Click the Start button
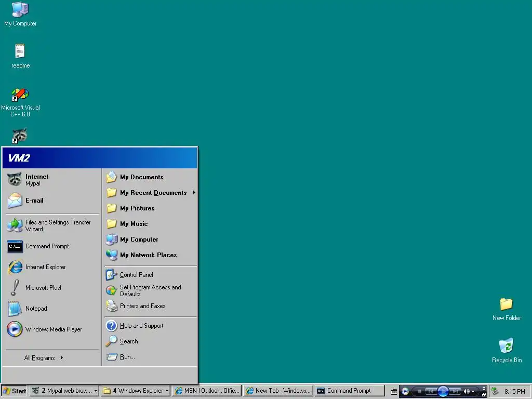532x399 pixels. click(x=15, y=391)
